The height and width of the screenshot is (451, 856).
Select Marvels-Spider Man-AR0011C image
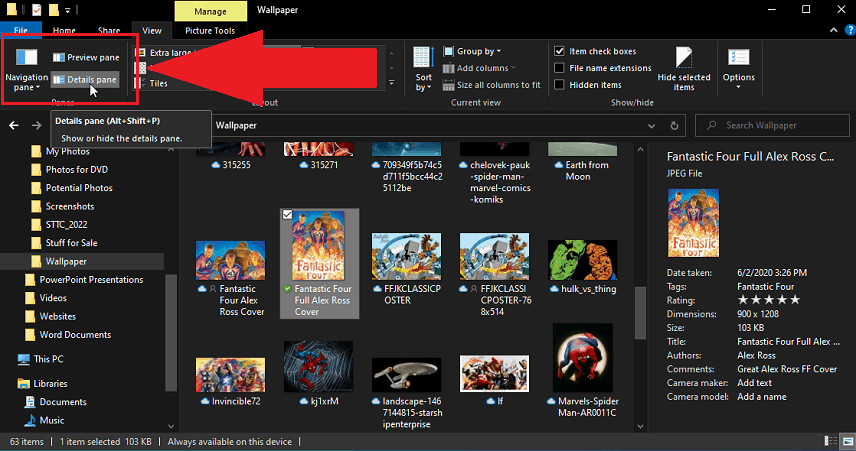tap(582, 358)
